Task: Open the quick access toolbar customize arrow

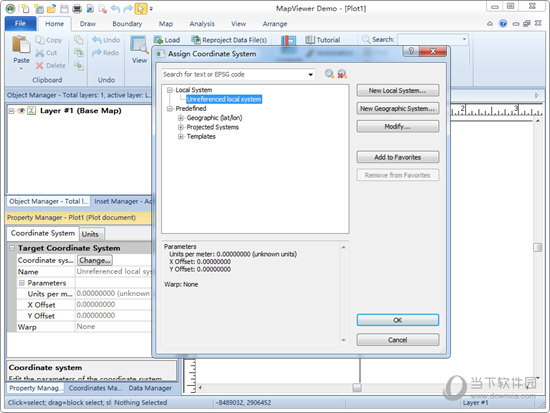Action: click(x=151, y=8)
